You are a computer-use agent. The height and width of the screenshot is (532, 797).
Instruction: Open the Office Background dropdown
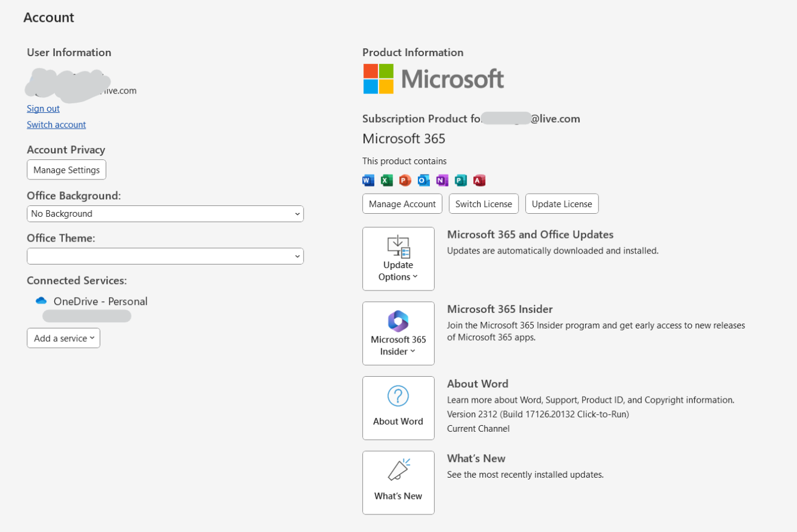pyautogui.click(x=165, y=214)
